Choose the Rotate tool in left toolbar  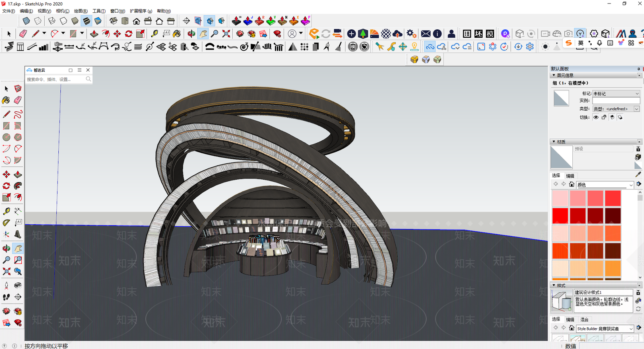click(x=6, y=186)
